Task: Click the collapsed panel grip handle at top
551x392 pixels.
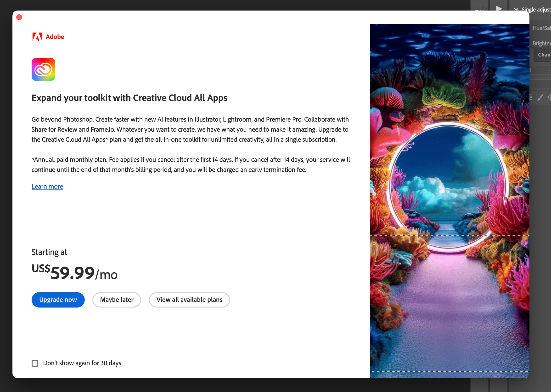Action: coord(479,6)
